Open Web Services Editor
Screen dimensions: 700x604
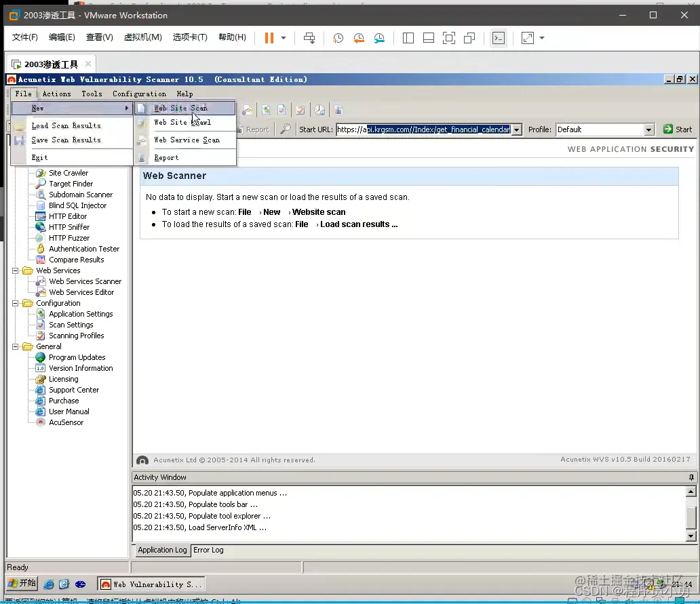click(81, 292)
